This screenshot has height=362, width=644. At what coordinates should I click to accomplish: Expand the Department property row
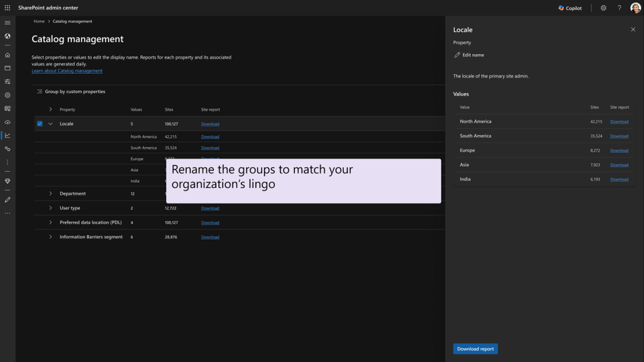(50, 193)
